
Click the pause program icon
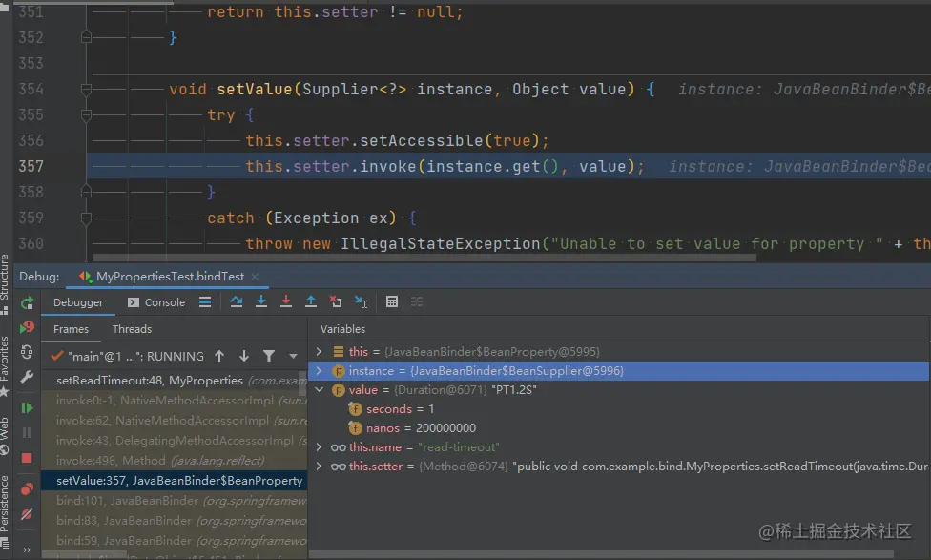click(27, 433)
